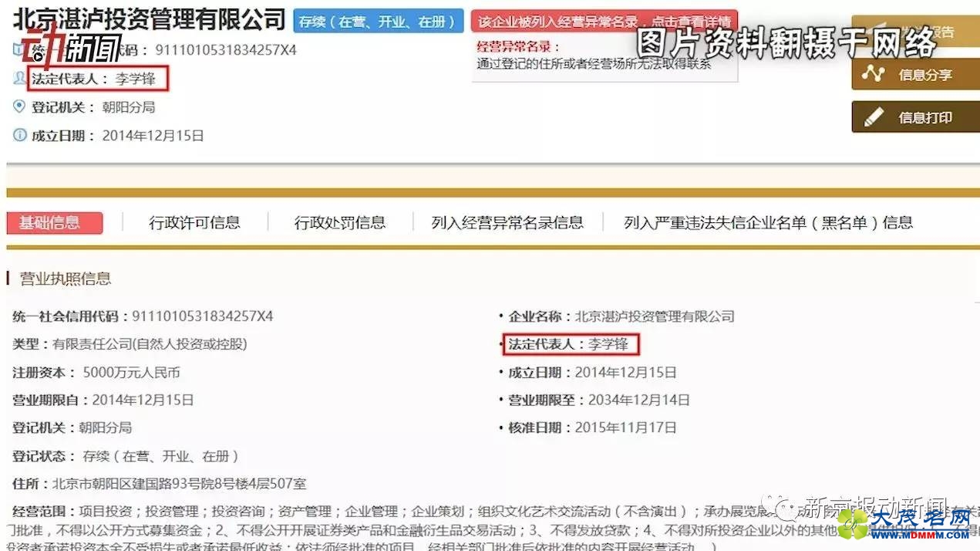The height and width of the screenshot is (551, 980).
Task: Open 列入严重违法失信企业名单（黑名单）信息 tab
Action: [768, 223]
